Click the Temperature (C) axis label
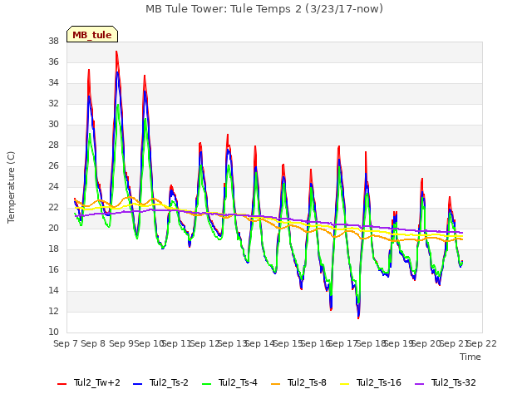 click(x=11, y=187)
